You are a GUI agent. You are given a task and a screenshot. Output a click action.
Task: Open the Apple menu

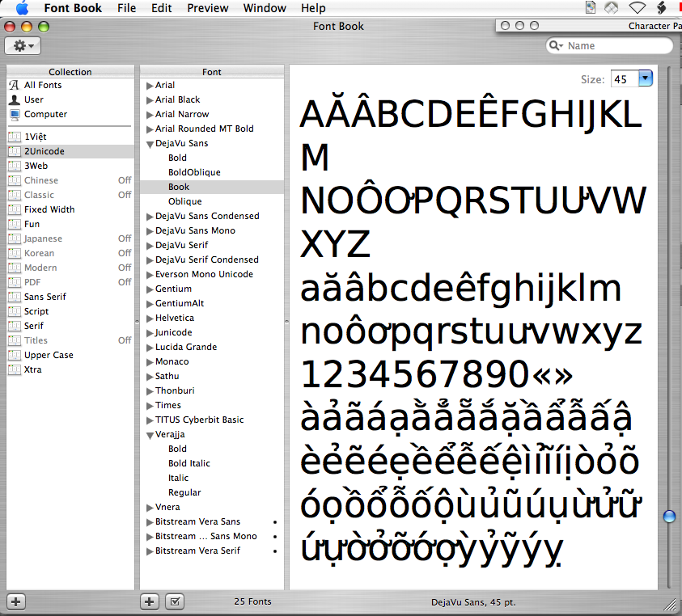[x=22, y=8]
